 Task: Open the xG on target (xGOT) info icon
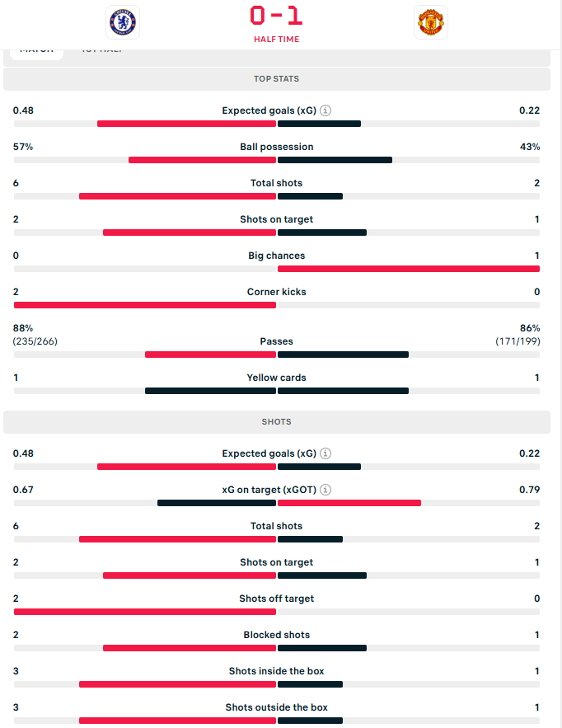coord(325,490)
